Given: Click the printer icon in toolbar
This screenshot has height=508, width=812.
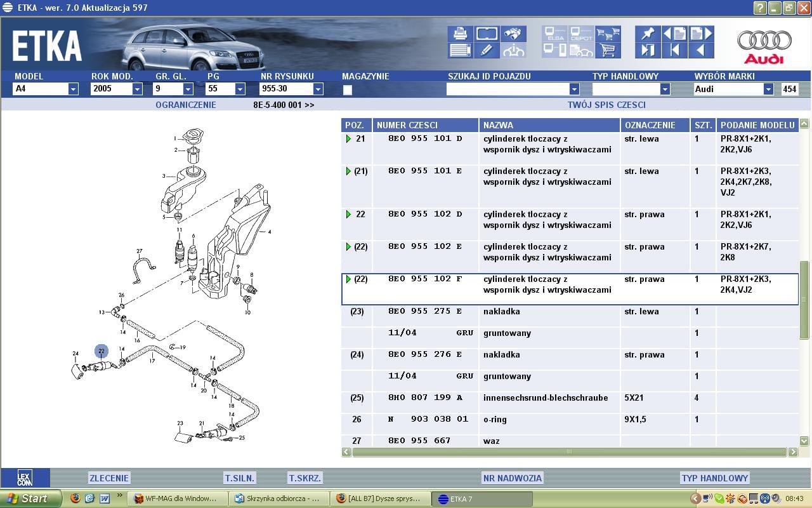Looking at the screenshot, I should pyautogui.click(x=460, y=34).
